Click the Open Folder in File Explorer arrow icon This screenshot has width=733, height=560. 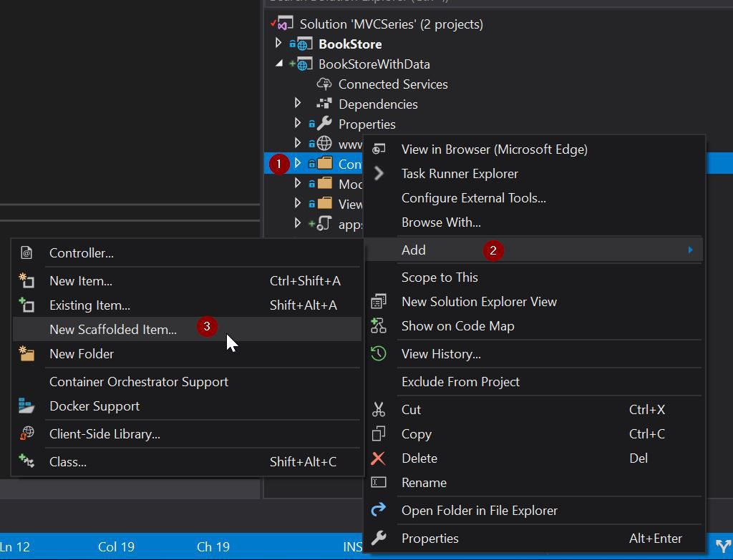click(379, 510)
